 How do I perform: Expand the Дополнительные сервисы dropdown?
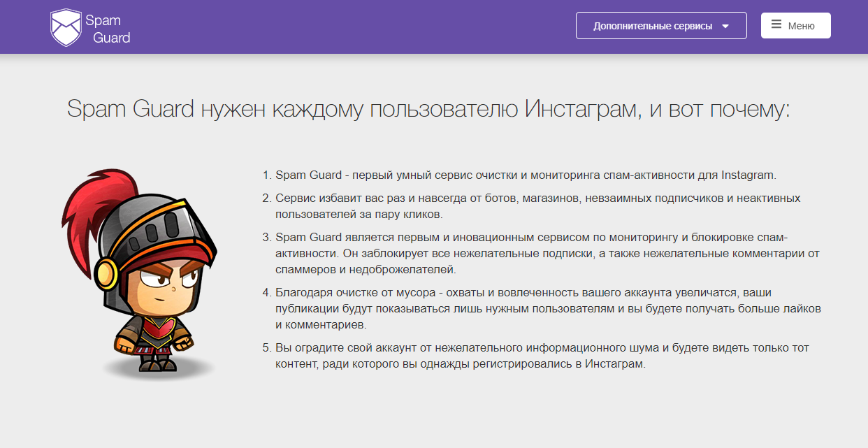click(660, 26)
